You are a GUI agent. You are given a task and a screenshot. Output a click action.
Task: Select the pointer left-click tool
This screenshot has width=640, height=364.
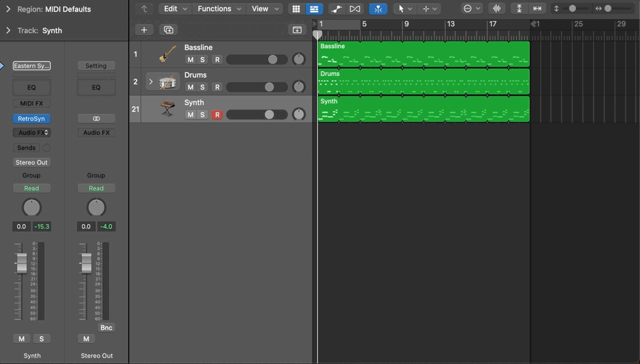[401, 9]
